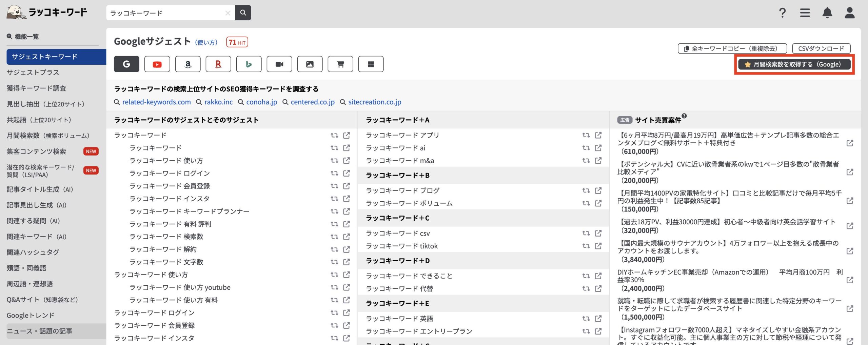The height and width of the screenshot is (345, 868).
Task: Open notifications bell icon
Action: click(x=827, y=13)
